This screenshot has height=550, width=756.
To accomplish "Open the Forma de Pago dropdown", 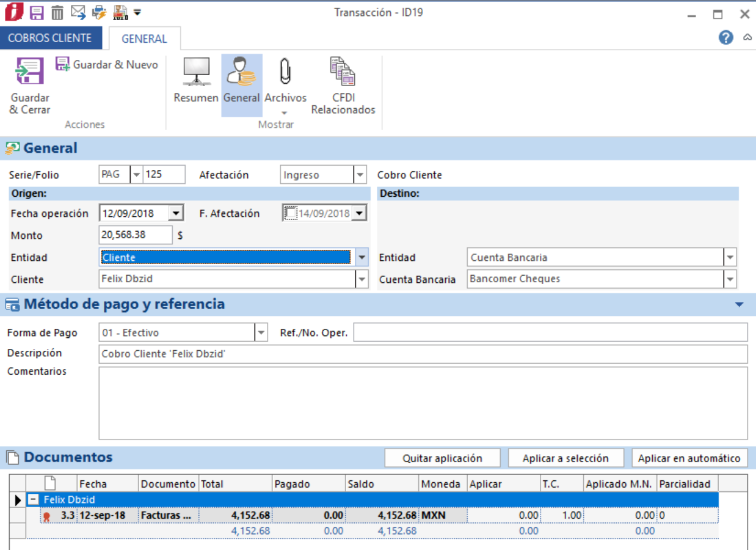I will pos(261,332).
